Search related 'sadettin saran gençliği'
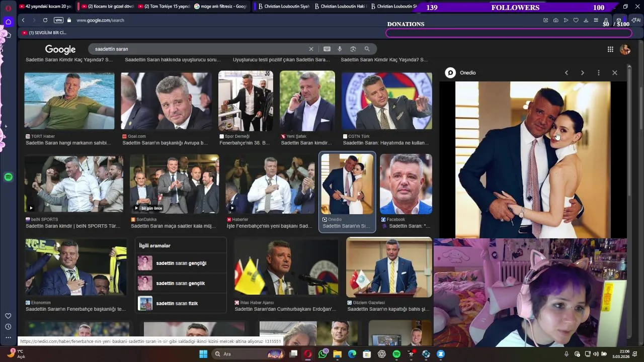This screenshot has height=362, width=644. pos(181,263)
